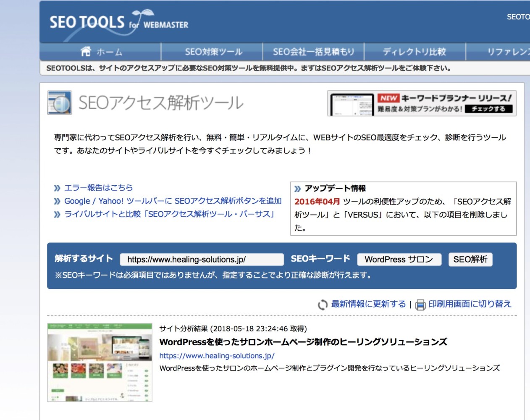
Task: Open ライバルサイトと比較 バーサス link
Action: tap(170, 214)
